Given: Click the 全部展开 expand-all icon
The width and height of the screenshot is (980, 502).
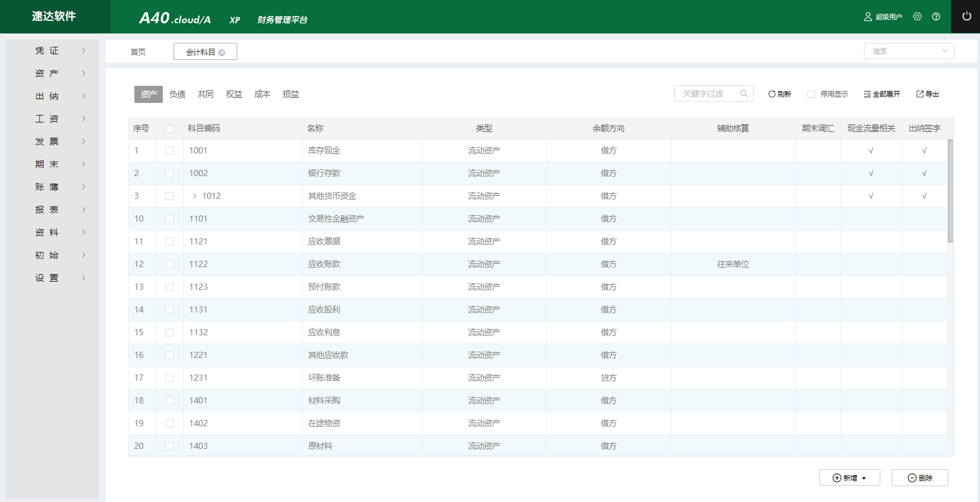Looking at the screenshot, I should coord(867,94).
